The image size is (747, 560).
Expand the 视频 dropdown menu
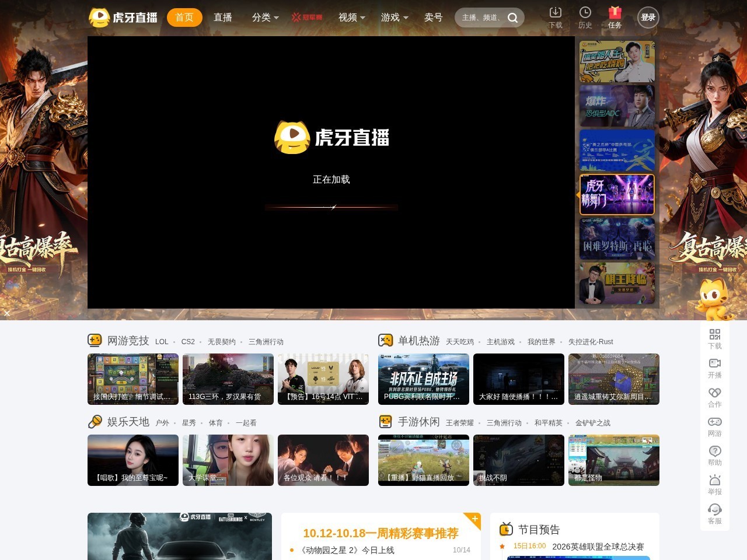352,17
